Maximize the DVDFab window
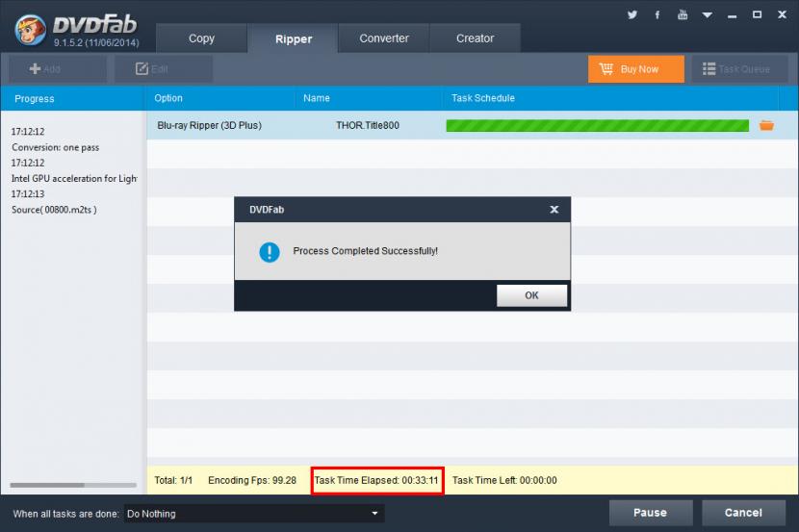The height and width of the screenshot is (532, 799). pos(758,14)
